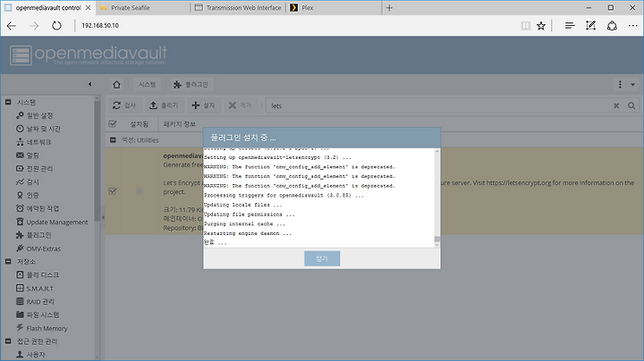Viewport: 644px width, 361px height.
Task: Click the sidebar splitter collapse arrow
Action: tap(103, 217)
